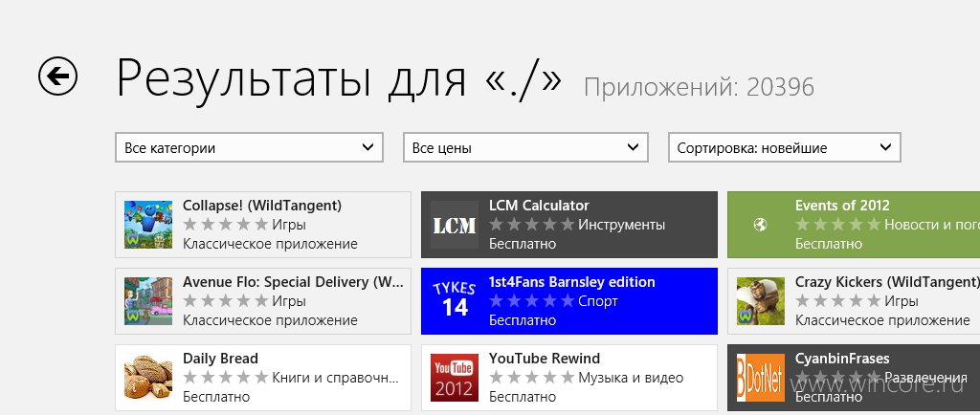Open the Collapse! (WildTangent) app icon
The image size is (980, 415).
point(148,225)
